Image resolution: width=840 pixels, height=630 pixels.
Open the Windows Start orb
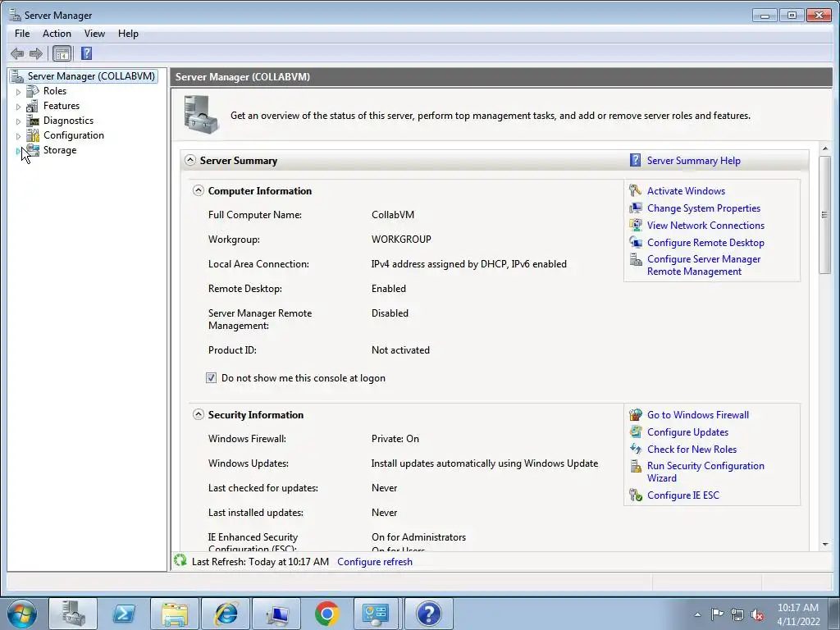pos(22,614)
